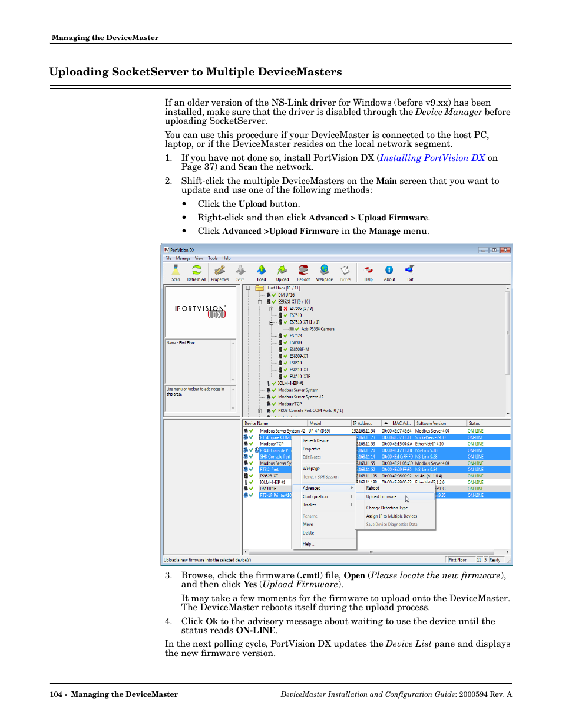Choose Webpage in the context menu
The height and width of the screenshot is (728, 562).
click(324, 469)
